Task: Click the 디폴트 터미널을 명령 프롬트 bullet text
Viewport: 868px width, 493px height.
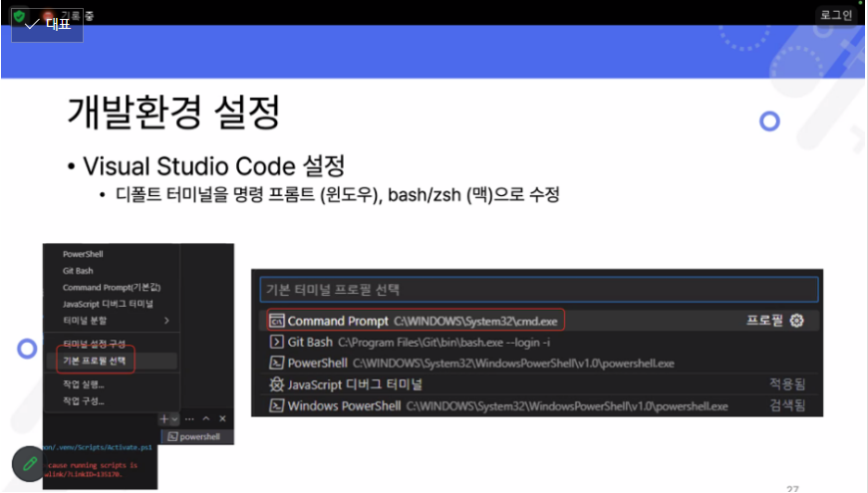Action: (x=338, y=195)
